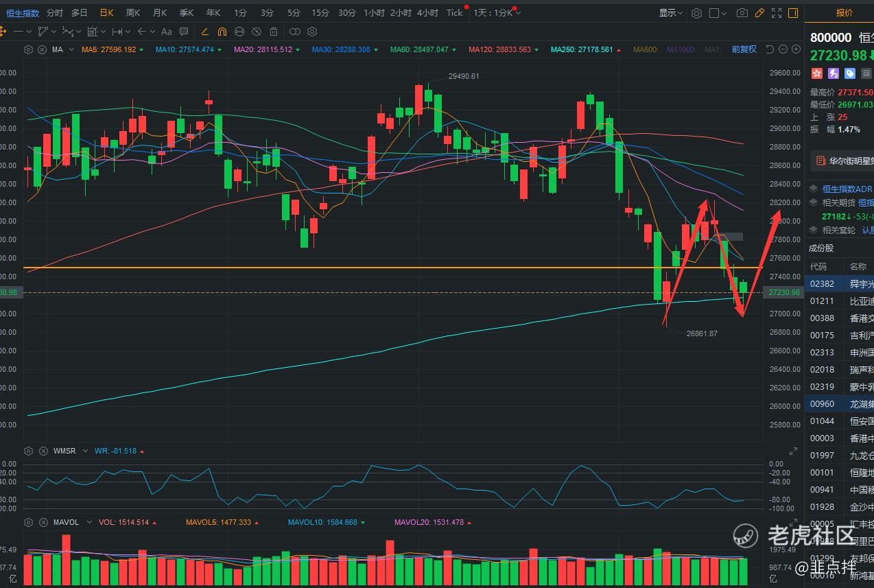
Task: Select the horizontal line drawing tool
Action: pos(19,32)
